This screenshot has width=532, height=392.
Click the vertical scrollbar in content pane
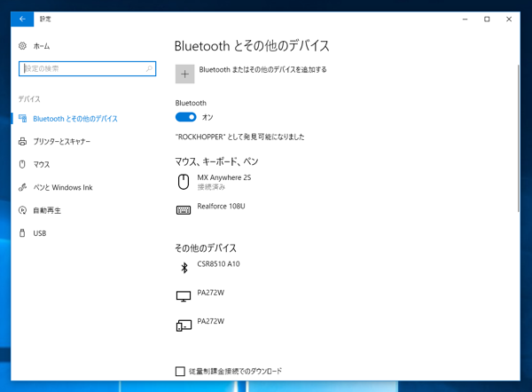pos(518,138)
